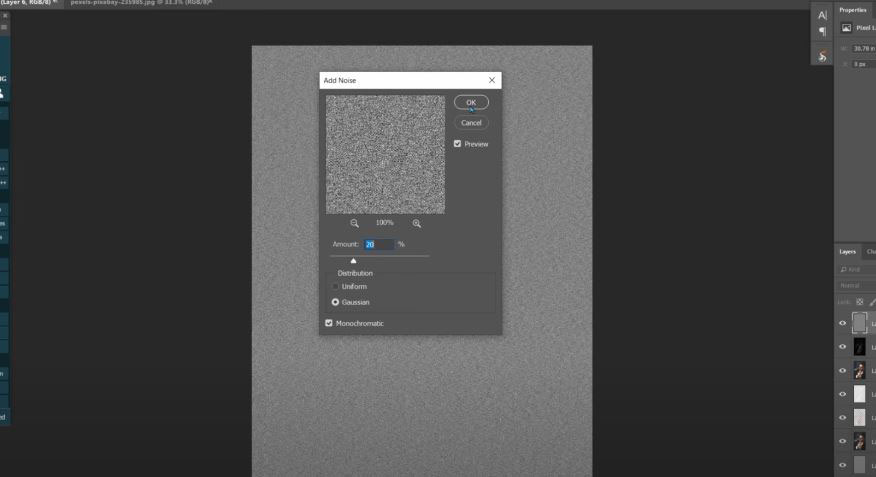Open the Normal blend mode dropdown

click(x=856, y=285)
